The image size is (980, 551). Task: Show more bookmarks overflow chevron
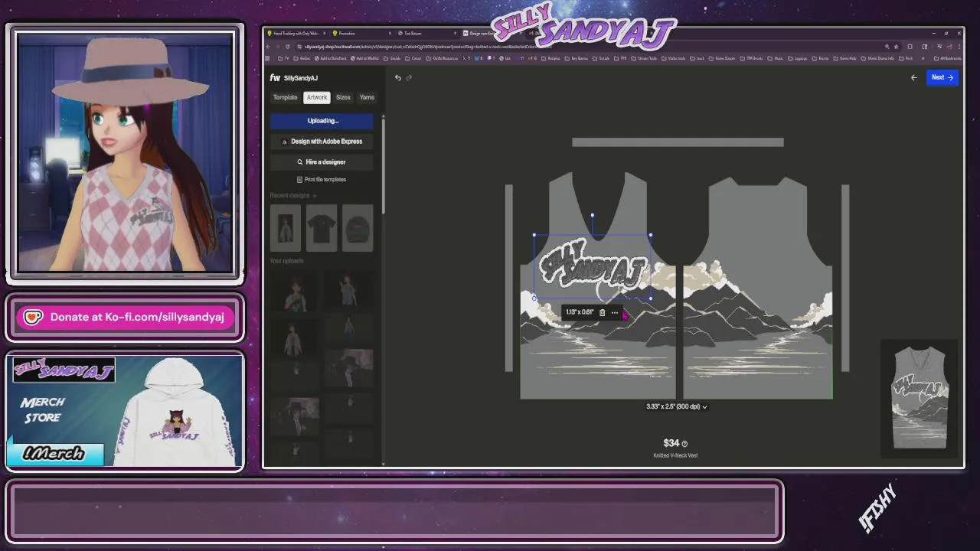pyautogui.click(x=923, y=58)
